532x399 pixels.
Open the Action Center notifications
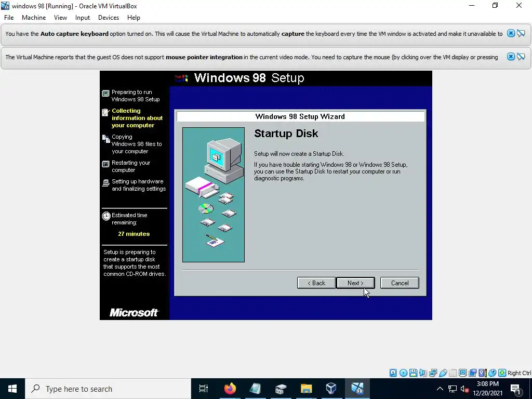515,389
